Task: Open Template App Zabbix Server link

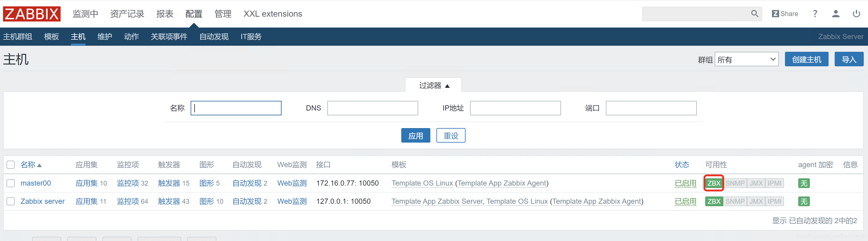Action: pos(437,201)
